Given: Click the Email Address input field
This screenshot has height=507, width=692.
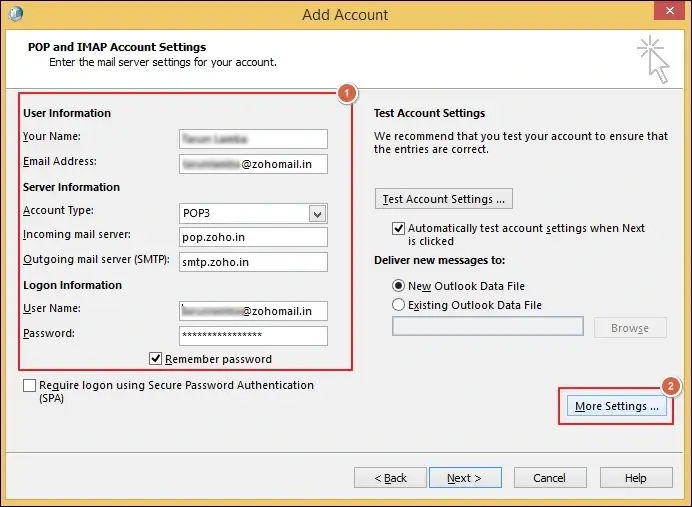Looking at the screenshot, I should pyautogui.click(x=253, y=164).
